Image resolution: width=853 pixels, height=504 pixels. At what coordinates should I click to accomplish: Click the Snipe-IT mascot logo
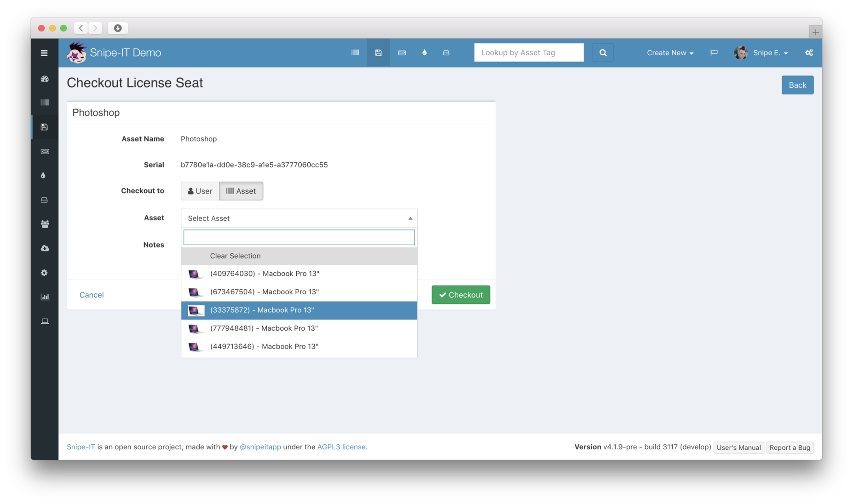76,52
